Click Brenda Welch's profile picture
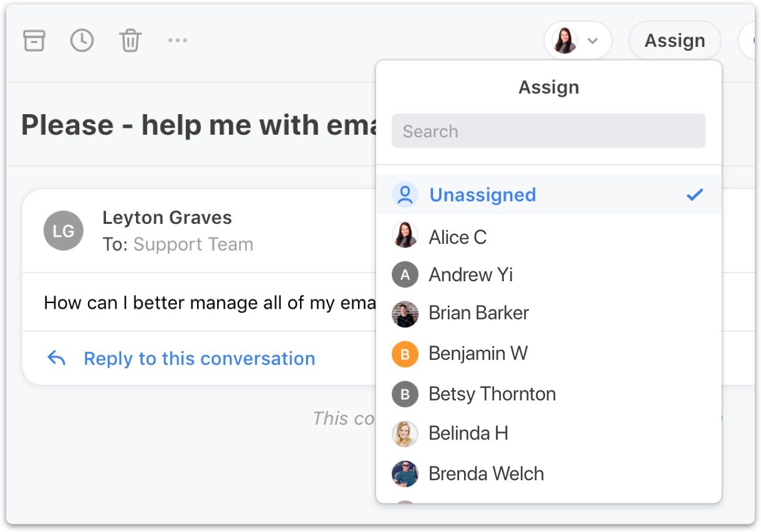This screenshot has height=532, width=761. (x=405, y=473)
